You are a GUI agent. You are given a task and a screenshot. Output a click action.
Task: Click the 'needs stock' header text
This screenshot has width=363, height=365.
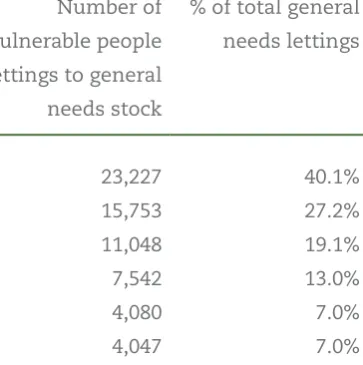(x=104, y=109)
